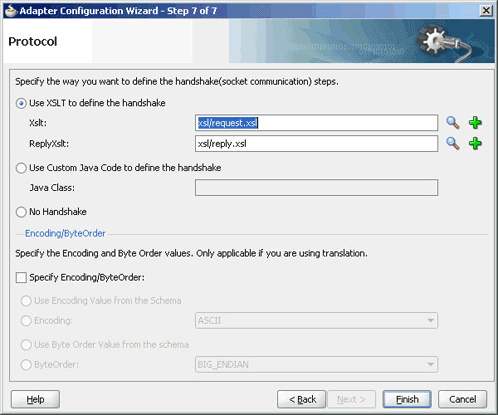This screenshot has height=415, width=498.
Task: Click the Java cup icon in title bar
Action: point(11,11)
